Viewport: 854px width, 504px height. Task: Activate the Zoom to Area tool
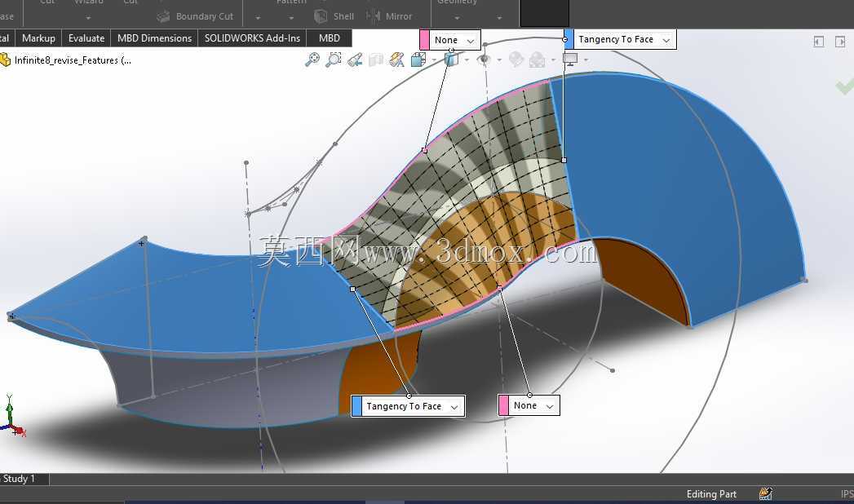[334, 60]
